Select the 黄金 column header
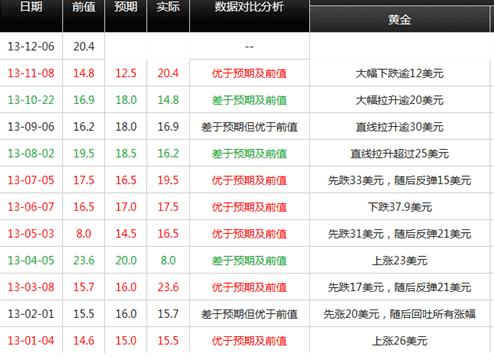 [x=399, y=20]
